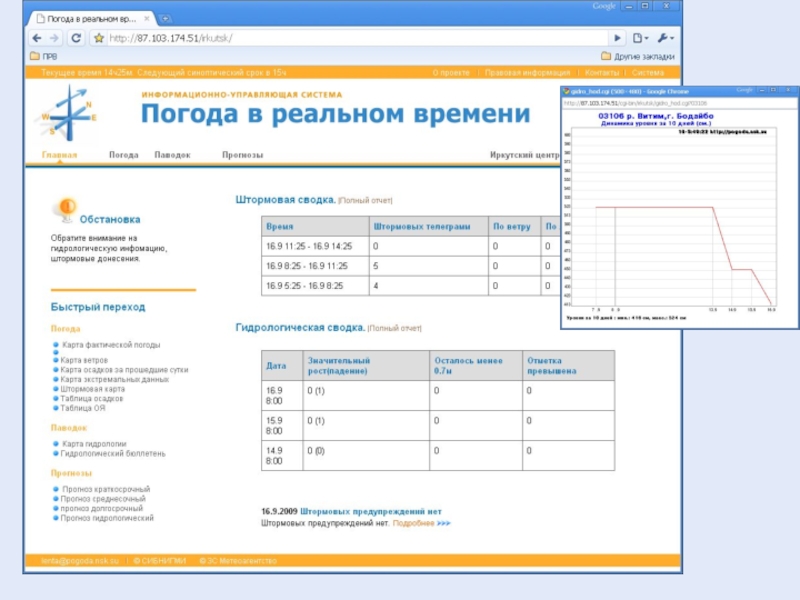Click the Дата column header in hydrological table
800x600 pixels.
click(282, 365)
